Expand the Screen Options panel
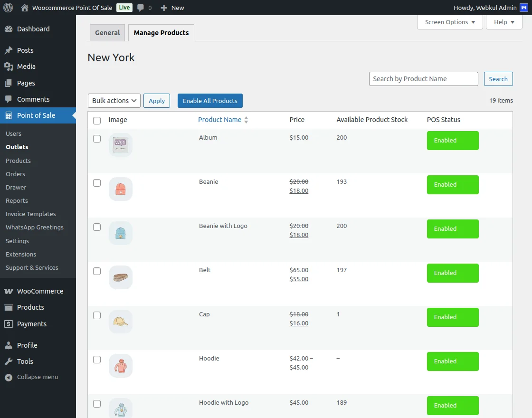 tap(450, 22)
